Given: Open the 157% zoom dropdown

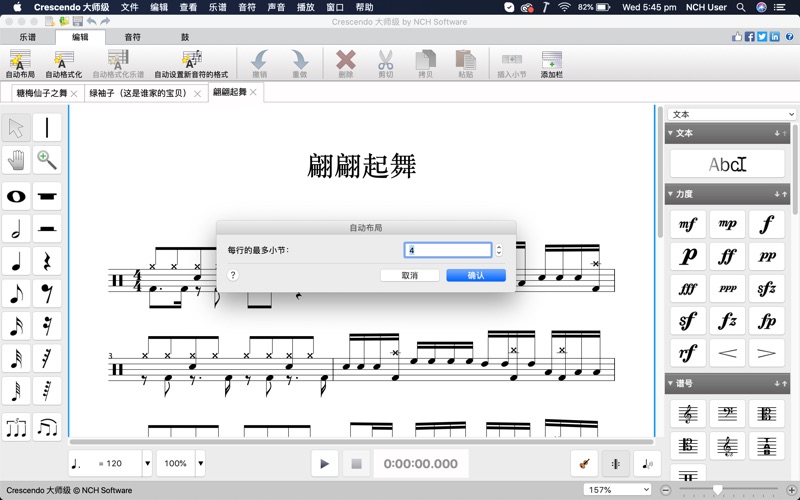Looking at the screenshot, I should 619,490.
